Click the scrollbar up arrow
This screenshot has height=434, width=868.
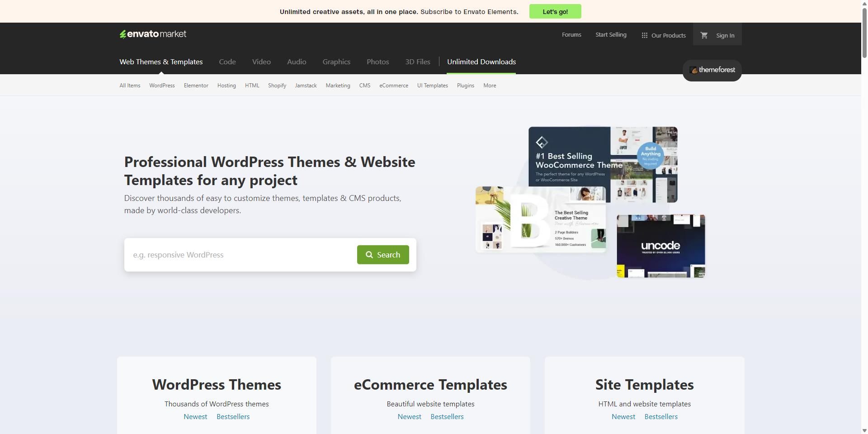pyautogui.click(x=864, y=3)
